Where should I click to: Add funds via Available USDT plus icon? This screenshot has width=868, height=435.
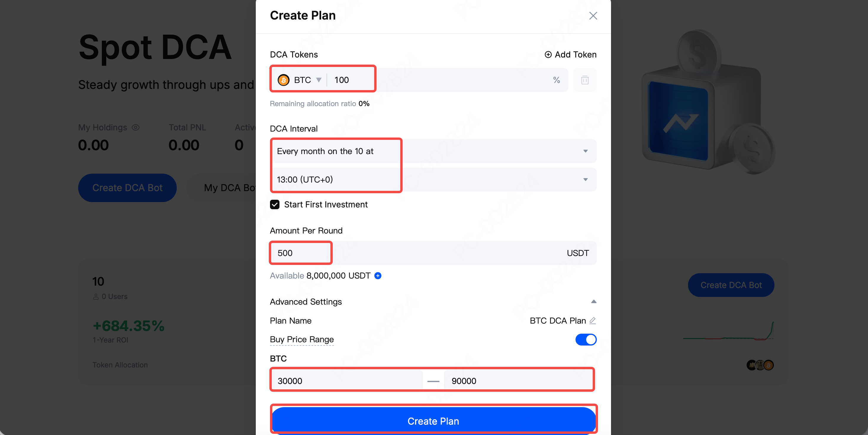[378, 276]
